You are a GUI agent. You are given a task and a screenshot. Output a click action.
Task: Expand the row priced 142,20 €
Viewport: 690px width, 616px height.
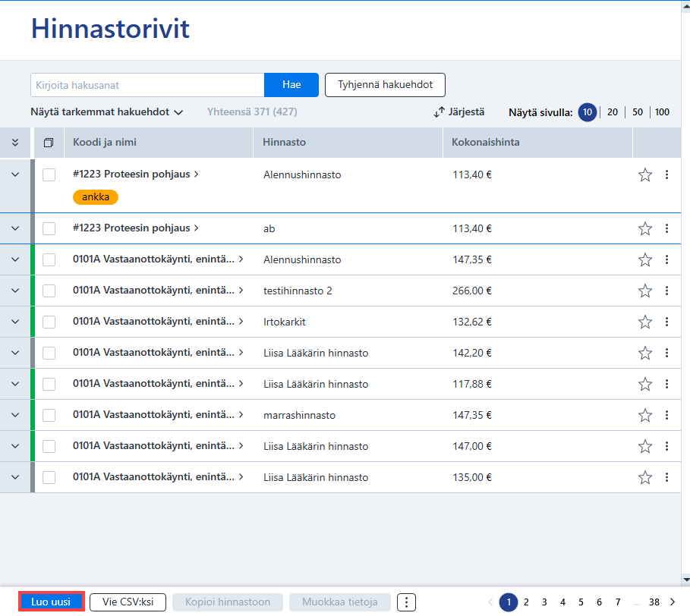tap(15, 353)
